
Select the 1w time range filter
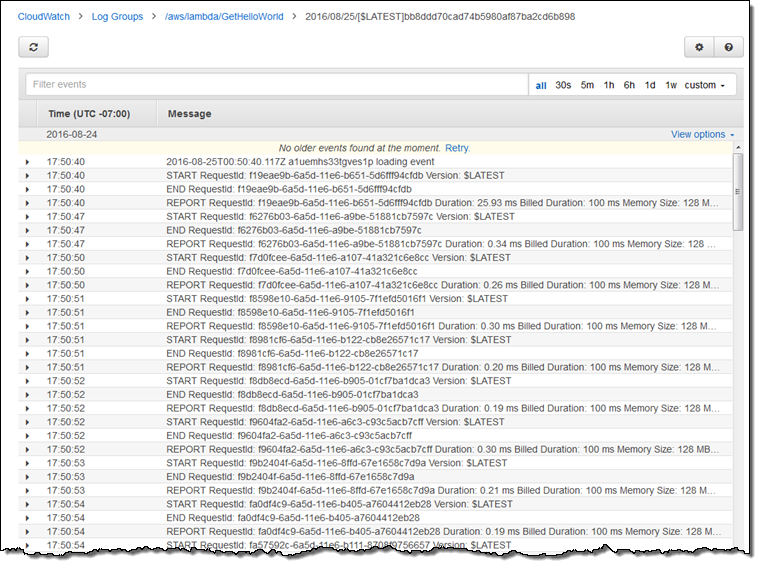point(670,85)
